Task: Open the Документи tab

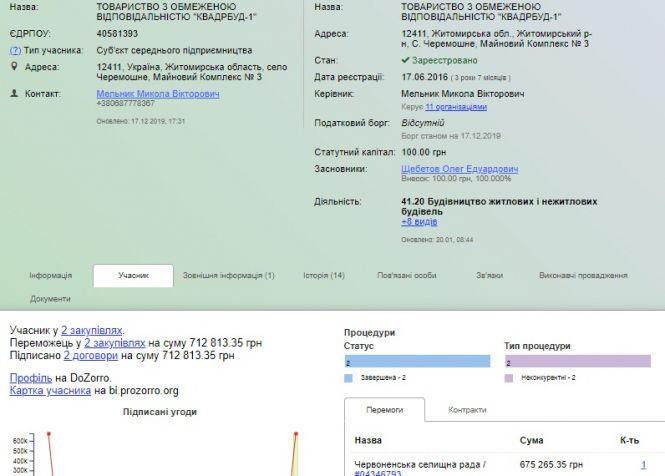Action: point(50,298)
